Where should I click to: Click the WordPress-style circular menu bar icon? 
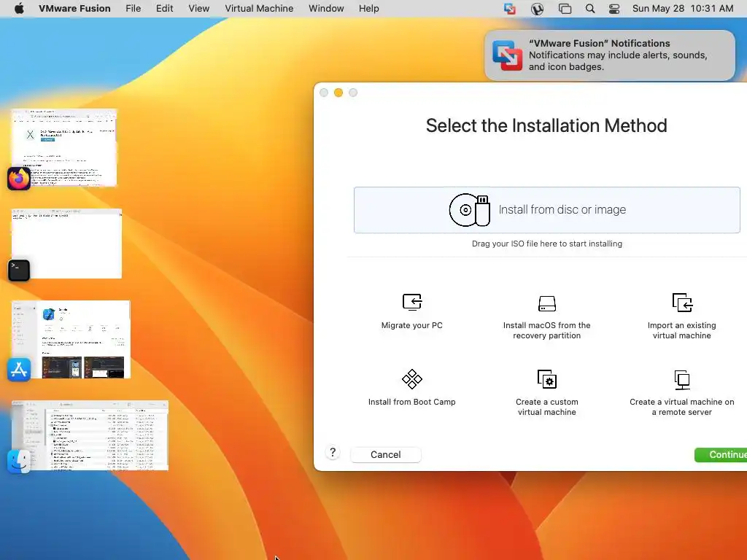click(x=538, y=9)
